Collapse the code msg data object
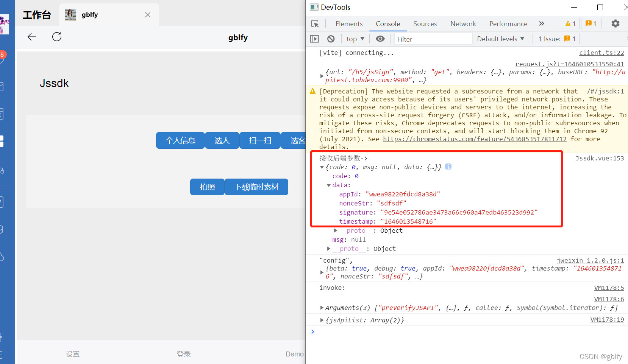Image resolution: width=628 pixels, height=364 pixels. 322,167
